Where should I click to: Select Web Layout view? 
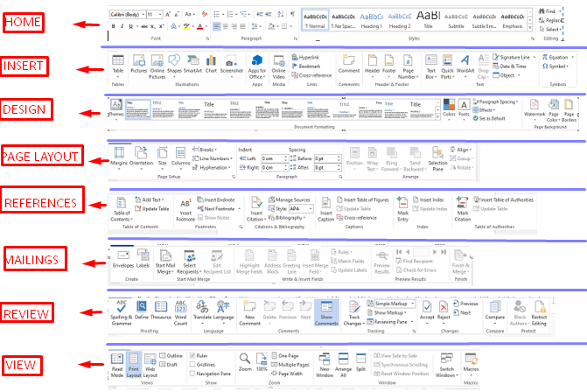150,365
